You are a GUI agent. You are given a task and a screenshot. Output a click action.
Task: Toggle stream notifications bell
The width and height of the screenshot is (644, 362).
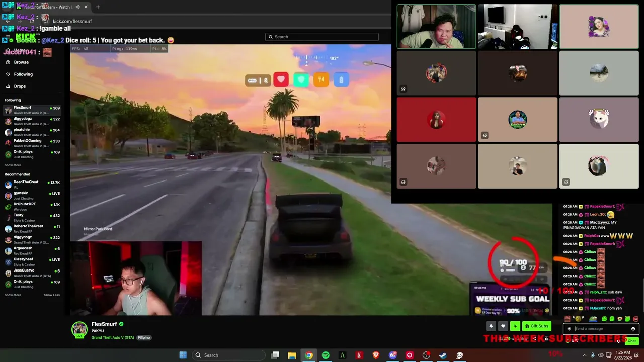click(x=491, y=326)
